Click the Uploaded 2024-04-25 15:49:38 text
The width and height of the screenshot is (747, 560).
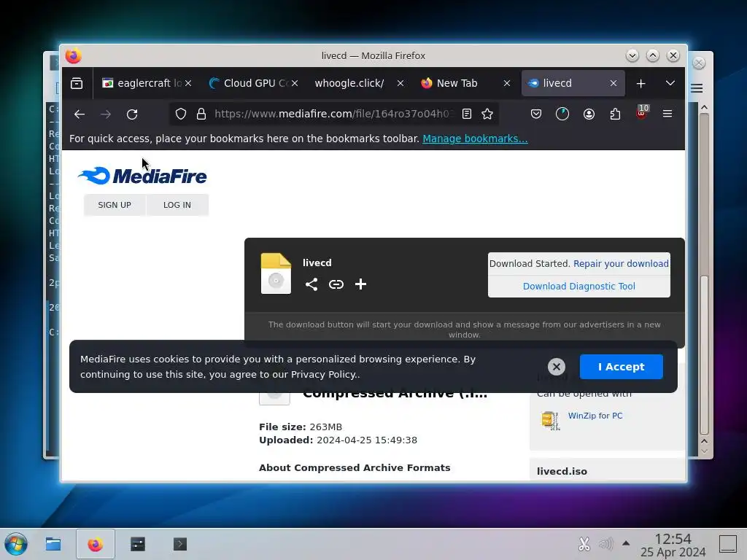(338, 440)
